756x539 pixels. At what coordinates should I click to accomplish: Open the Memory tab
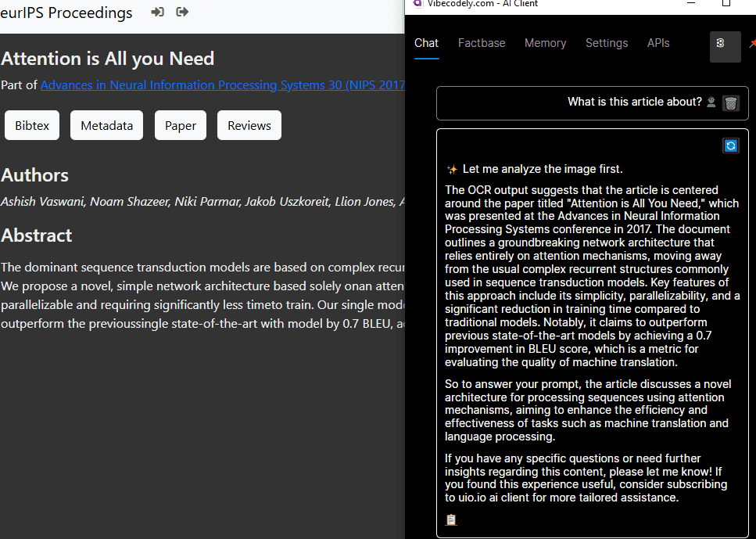(x=545, y=43)
